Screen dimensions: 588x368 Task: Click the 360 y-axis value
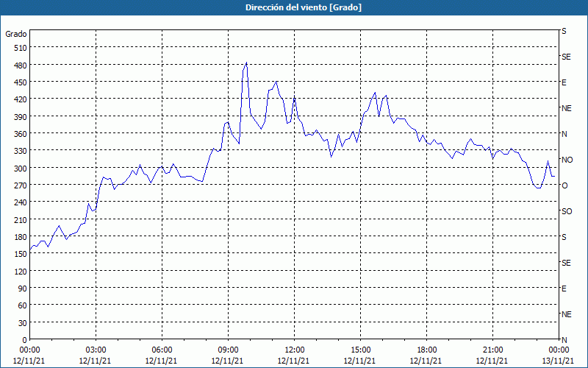click(x=21, y=134)
